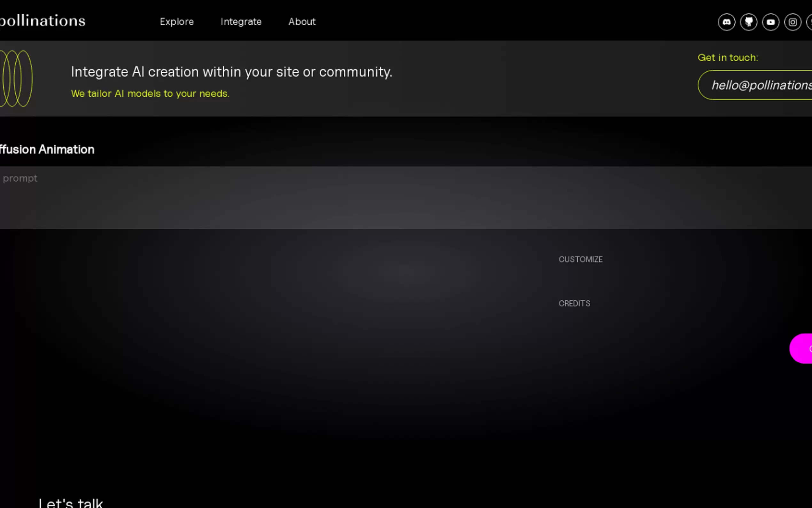Open the Instagram profile icon

tap(792, 22)
